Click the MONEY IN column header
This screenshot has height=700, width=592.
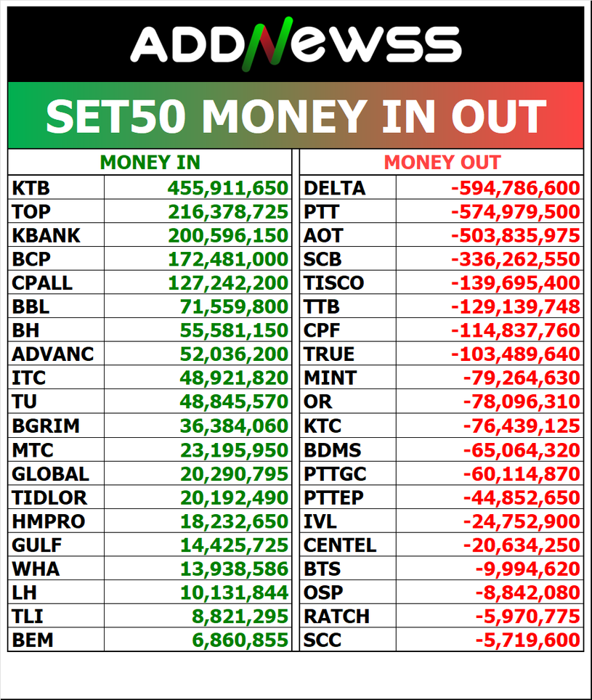click(150, 163)
